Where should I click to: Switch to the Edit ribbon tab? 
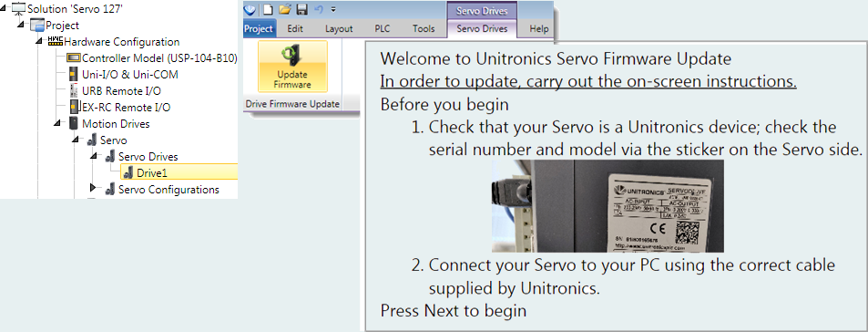(295, 29)
